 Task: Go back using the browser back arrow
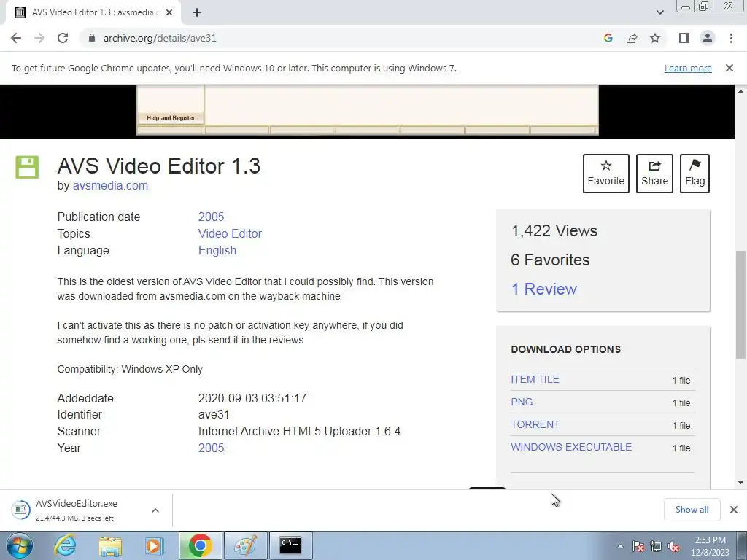(16, 38)
